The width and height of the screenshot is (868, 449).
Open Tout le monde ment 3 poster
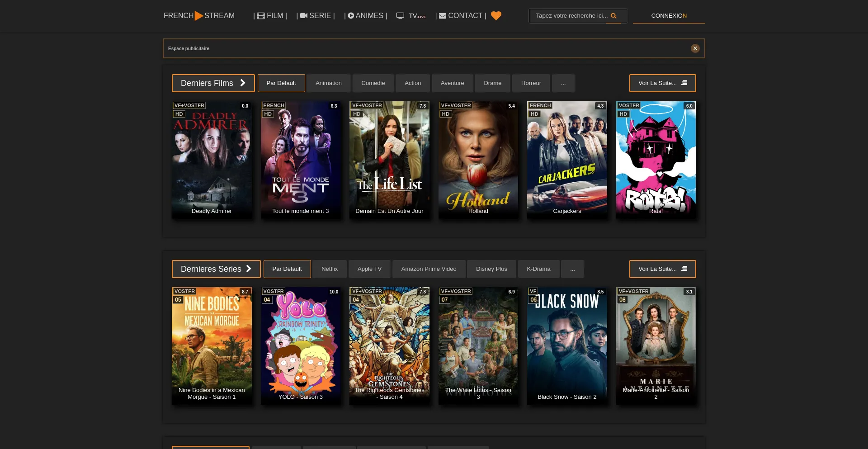301,161
